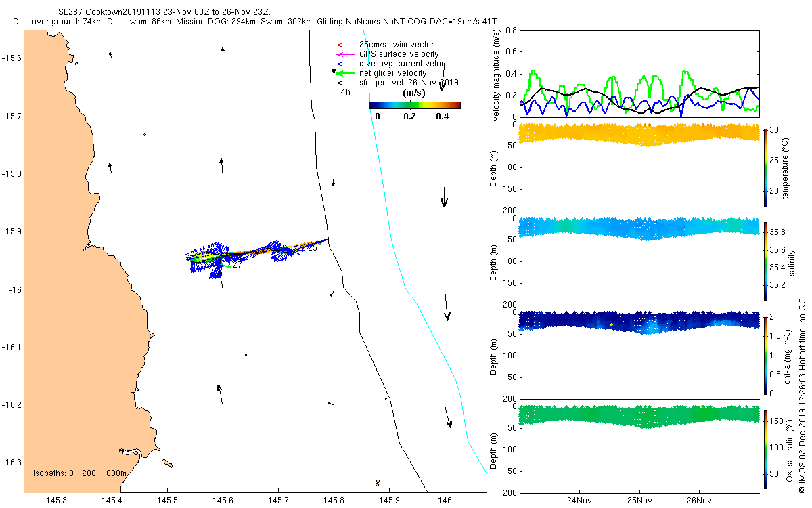This screenshot has height=508, width=812.
Task: Click the "26Nov" date tick label
Action: click(698, 501)
